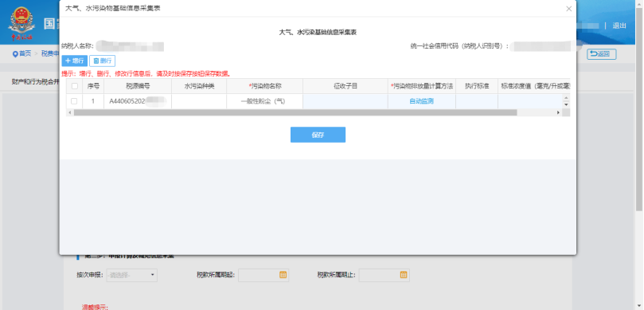Open the 按次申报 dropdown in background page
Image resolution: width=644 pixels, height=310 pixels.
coord(131,275)
